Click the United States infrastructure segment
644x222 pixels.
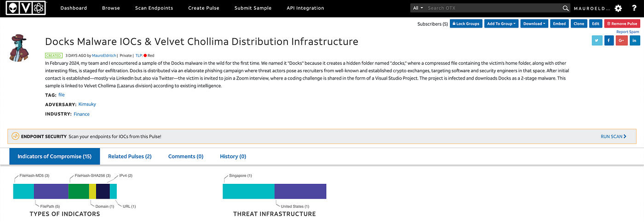point(300,191)
